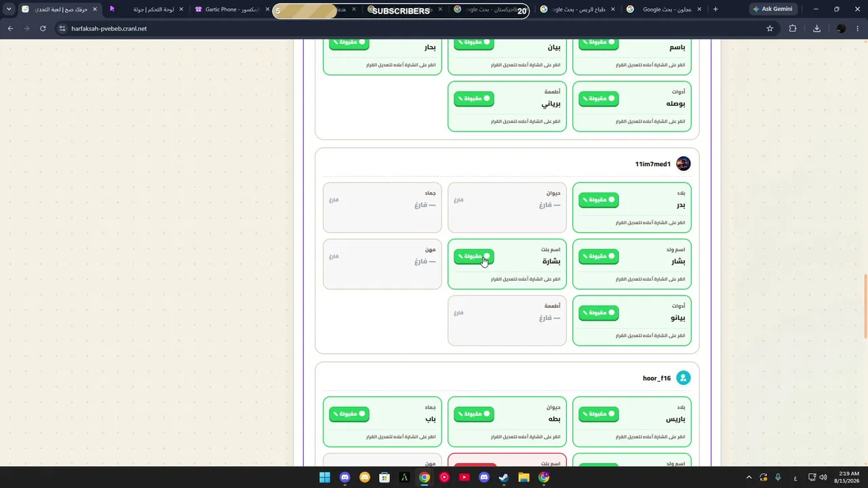The height and width of the screenshot is (488, 868).
Task: Close the 'عجلون' Google search tab
Action: coord(698,9)
